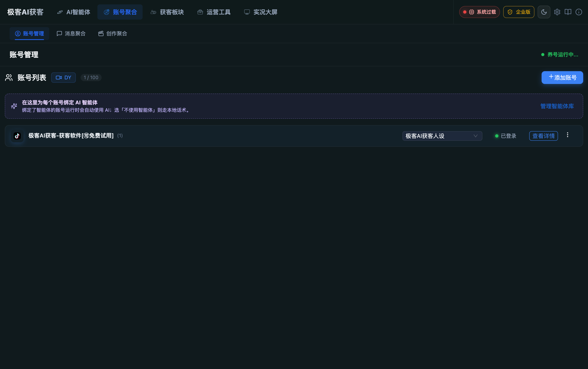Click the banner heading 在这里为每个账号绑定 AI 智能体
Image resolution: width=588 pixels, height=369 pixels.
(60, 103)
